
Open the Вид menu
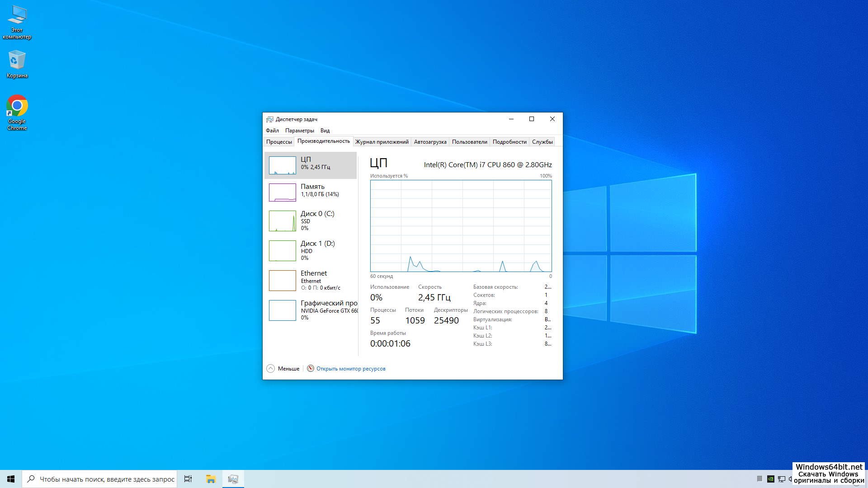coord(325,131)
